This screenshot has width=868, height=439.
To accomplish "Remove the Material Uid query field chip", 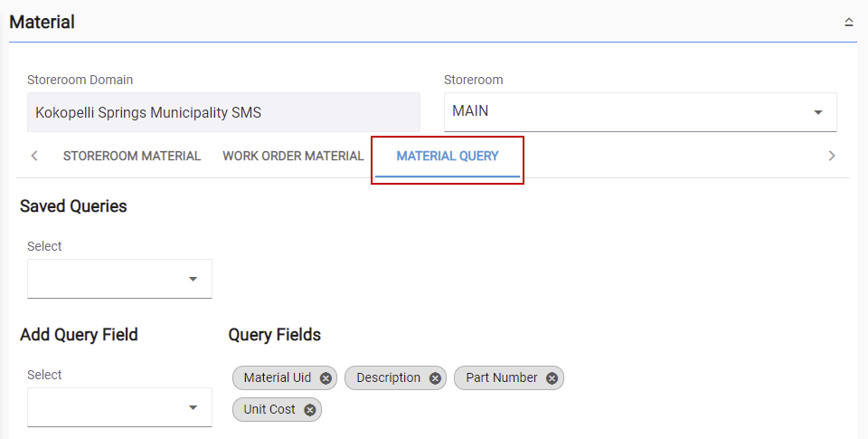I will (x=325, y=378).
